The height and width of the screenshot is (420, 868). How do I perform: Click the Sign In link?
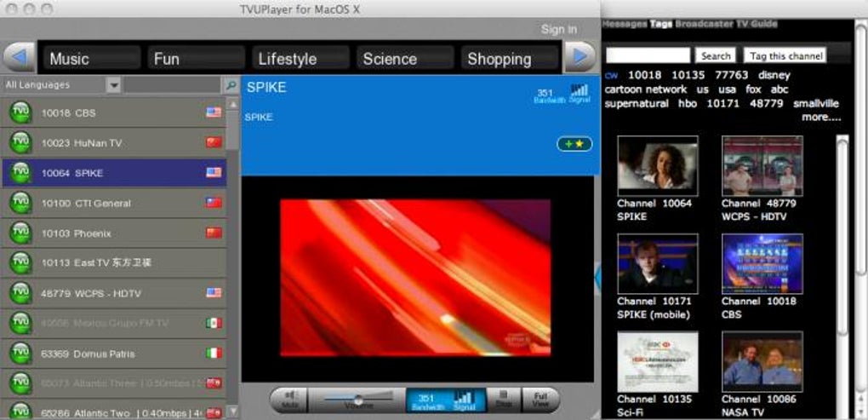[559, 29]
